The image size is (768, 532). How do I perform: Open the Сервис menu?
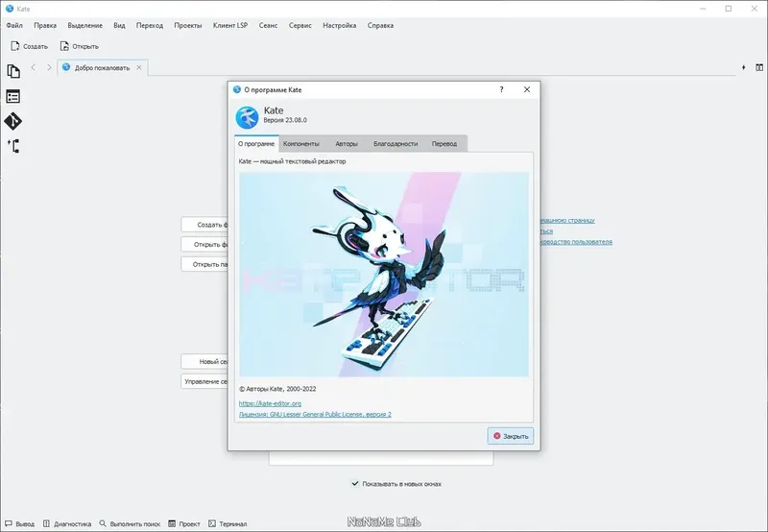[x=300, y=26]
